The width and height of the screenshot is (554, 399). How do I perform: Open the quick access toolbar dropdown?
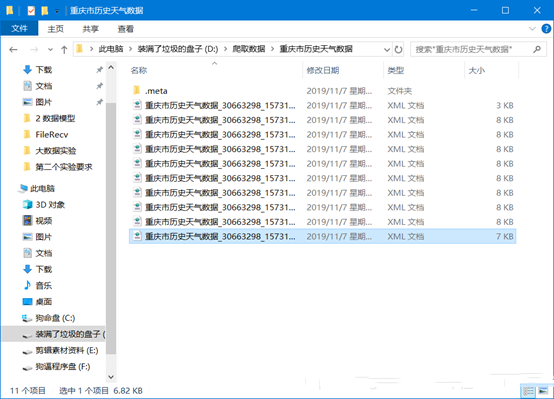pyautogui.click(x=57, y=11)
